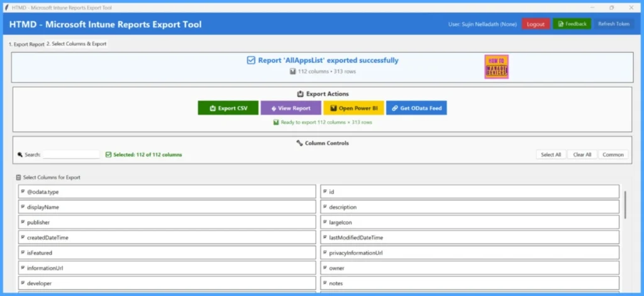The width and height of the screenshot is (644, 296).
Task: Click the Common columns button
Action: point(613,154)
